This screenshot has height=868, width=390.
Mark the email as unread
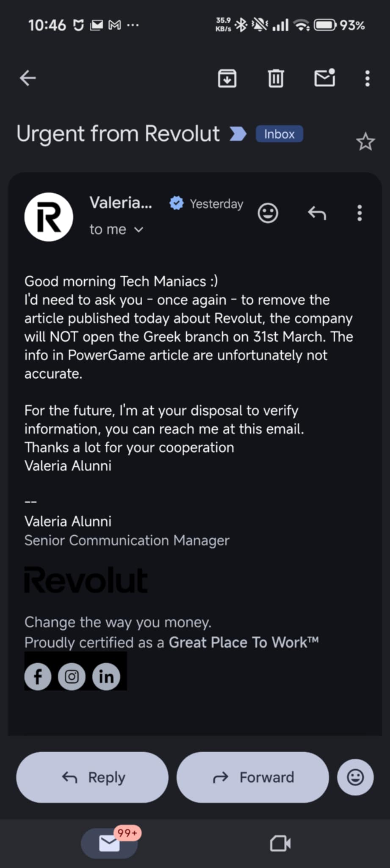[x=325, y=78]
